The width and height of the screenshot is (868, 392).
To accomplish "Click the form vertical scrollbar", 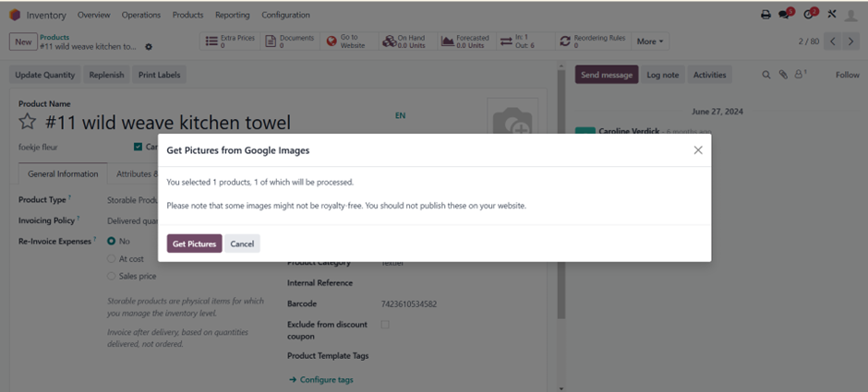I will [561, 194].
